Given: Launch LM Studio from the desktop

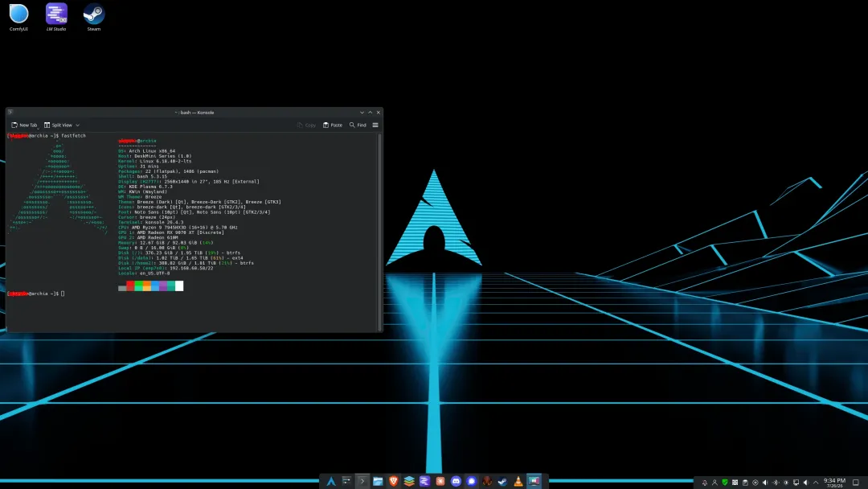Looking at the screenshot, I should click(x=56, y=17).
